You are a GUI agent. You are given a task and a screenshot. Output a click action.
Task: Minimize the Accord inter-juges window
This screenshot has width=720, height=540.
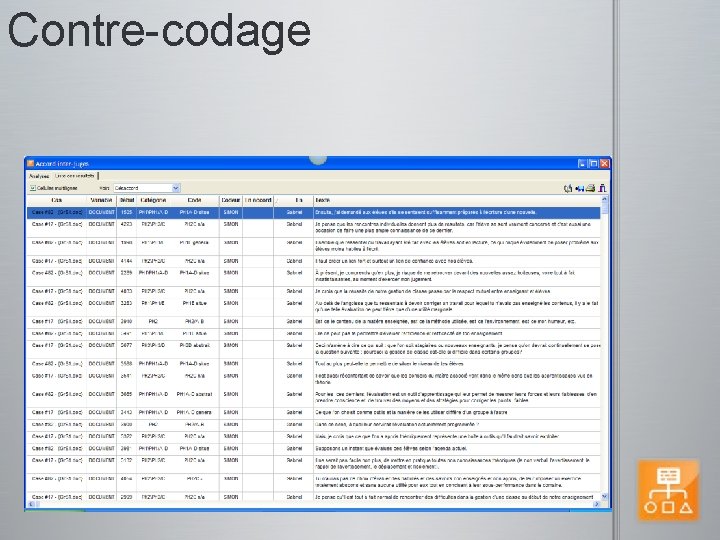(582, 163)
